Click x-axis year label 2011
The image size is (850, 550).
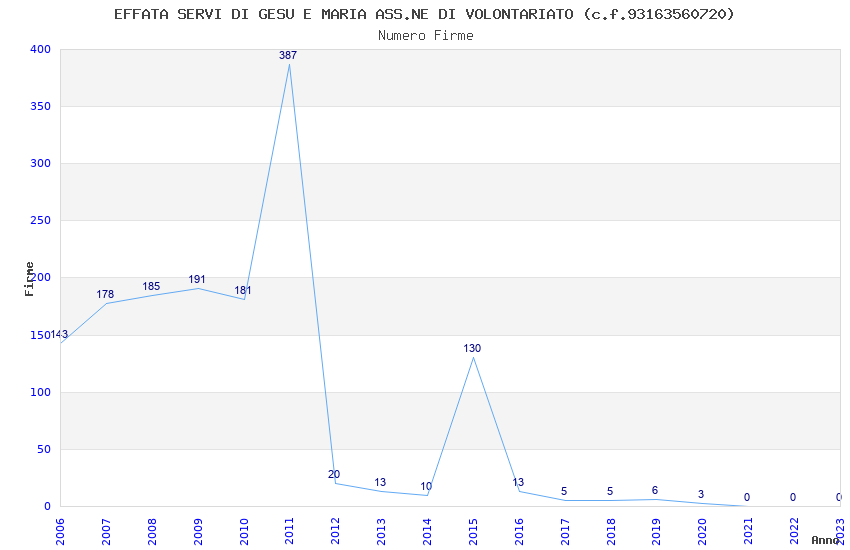click(x=289, y=531)
